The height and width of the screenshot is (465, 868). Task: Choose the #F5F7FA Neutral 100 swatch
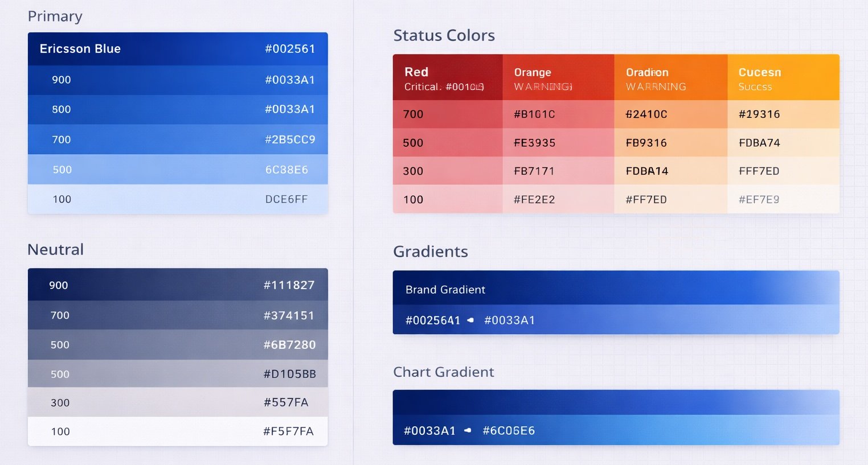[x=178, y=431]
